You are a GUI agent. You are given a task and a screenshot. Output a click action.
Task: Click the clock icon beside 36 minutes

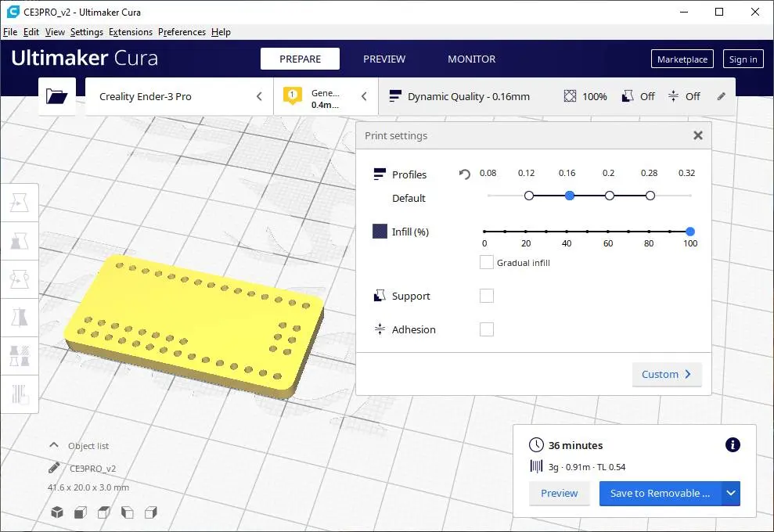coord(536,444)
